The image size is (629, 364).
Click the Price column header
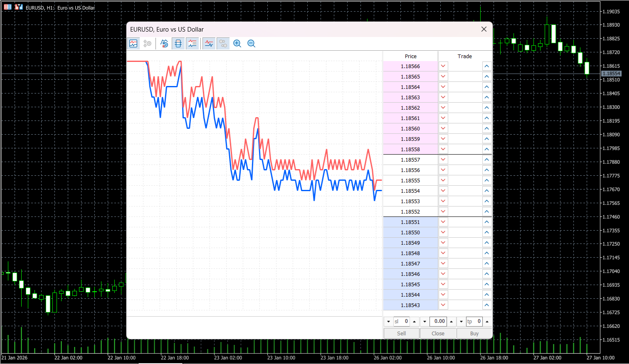coord(410,56)
